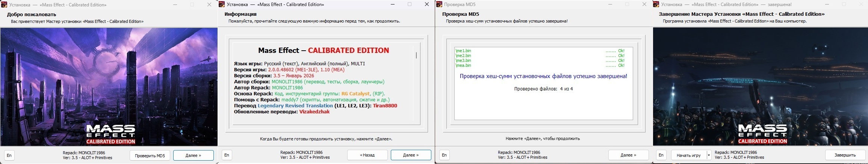
Task: Select the \me3.bin row in MD5 list
Action: [540, 60]
